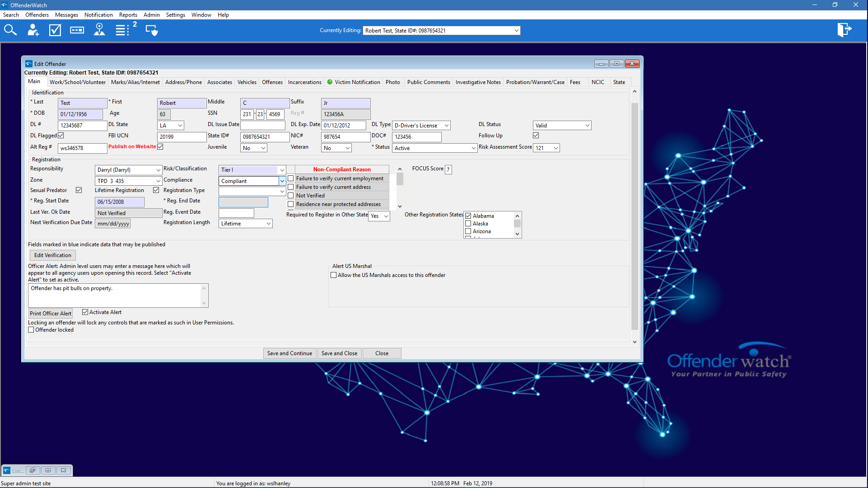Enable the Offender locked checkbox

click(x=31, y=330)
